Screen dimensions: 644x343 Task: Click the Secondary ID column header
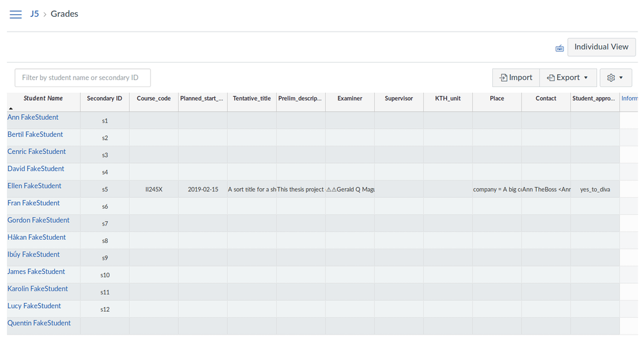105,99
